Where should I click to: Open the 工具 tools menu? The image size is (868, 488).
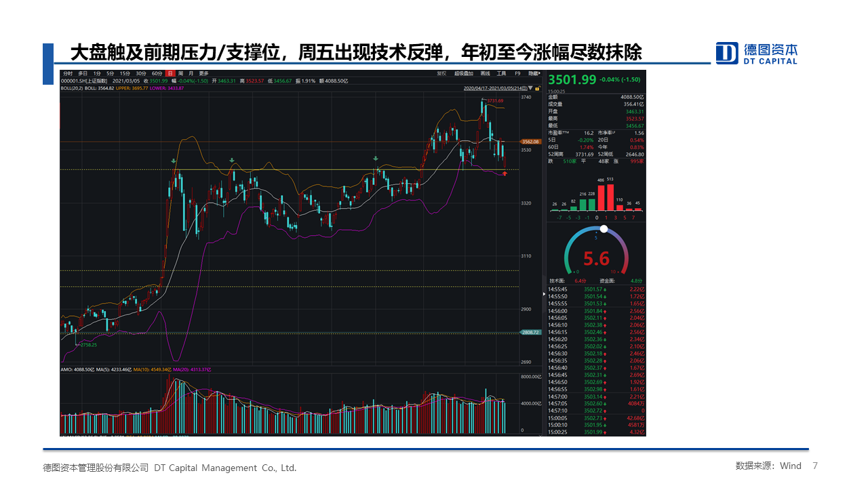(x=501, y=73)
